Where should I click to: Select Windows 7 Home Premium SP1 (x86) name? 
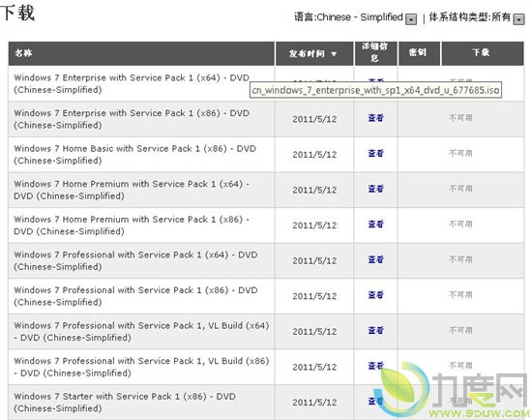click(132, 225)
